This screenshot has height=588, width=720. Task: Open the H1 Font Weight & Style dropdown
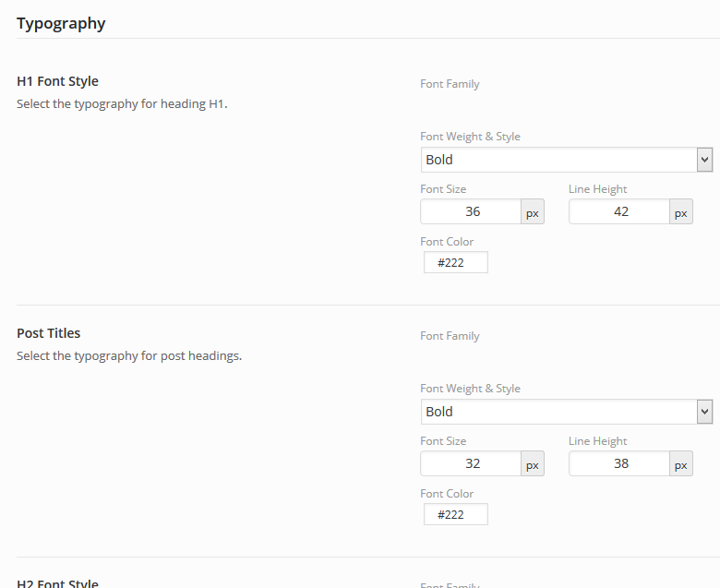pos(566,160)
